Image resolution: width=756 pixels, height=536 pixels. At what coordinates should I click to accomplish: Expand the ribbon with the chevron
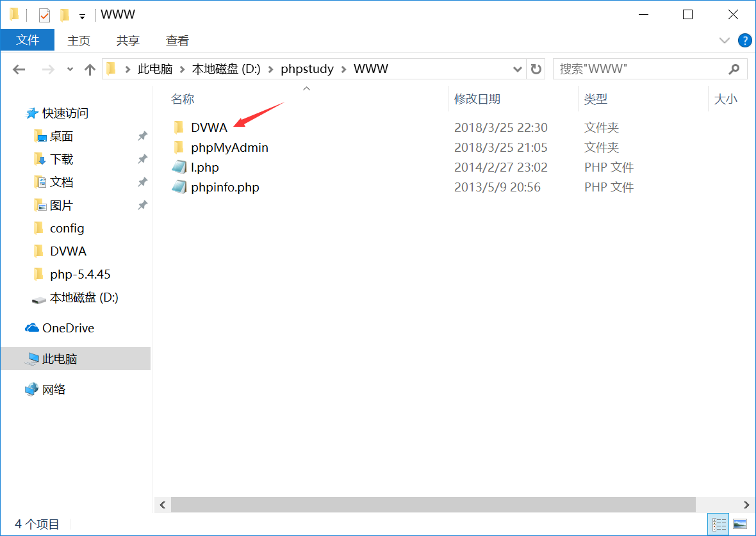pos(724,40)
